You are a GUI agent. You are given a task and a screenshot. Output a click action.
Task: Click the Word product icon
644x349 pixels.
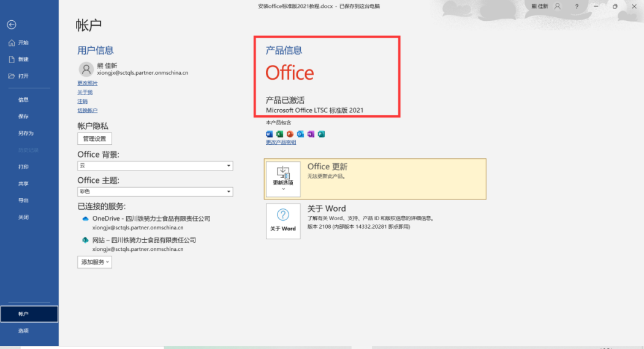pyautogui.click(x=270, y=134)
